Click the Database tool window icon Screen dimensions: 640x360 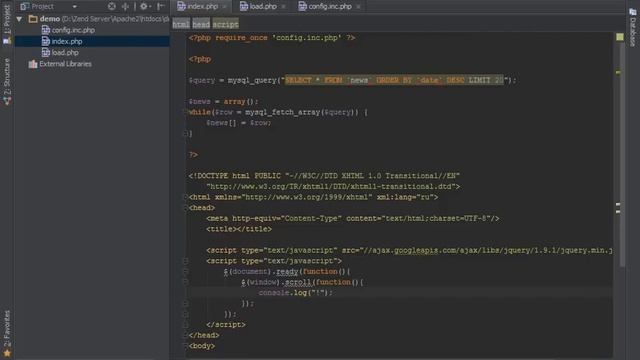point(633,12)
